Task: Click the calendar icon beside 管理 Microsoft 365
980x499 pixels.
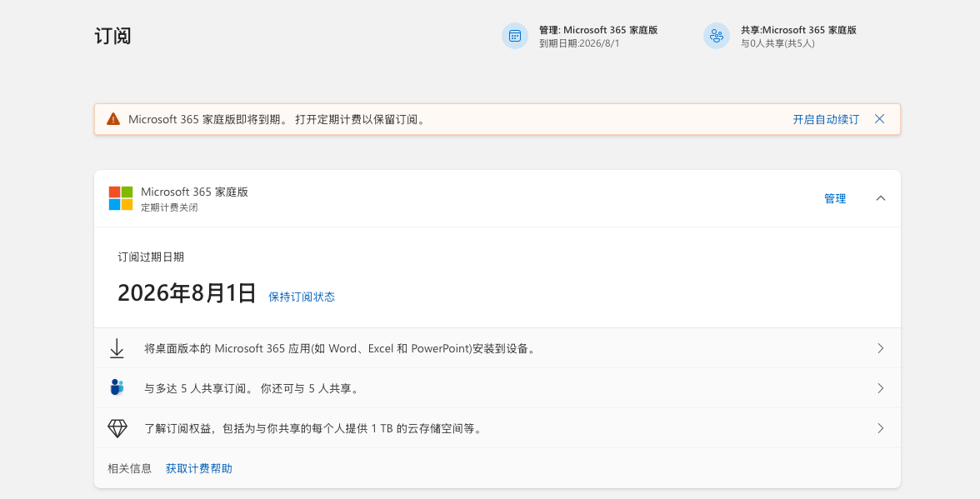Action: coord(515,36)
